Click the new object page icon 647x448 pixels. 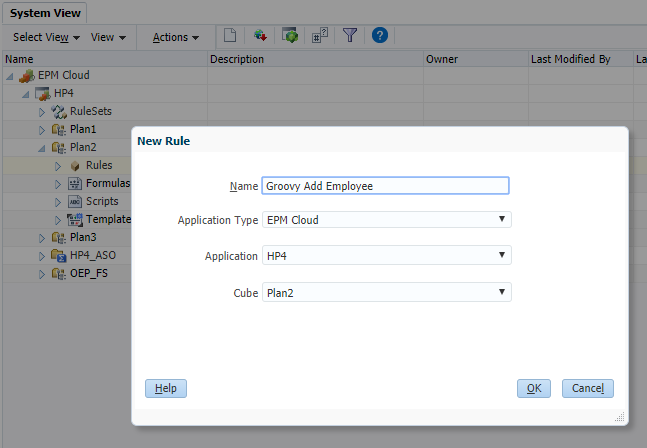coord(230,36)
